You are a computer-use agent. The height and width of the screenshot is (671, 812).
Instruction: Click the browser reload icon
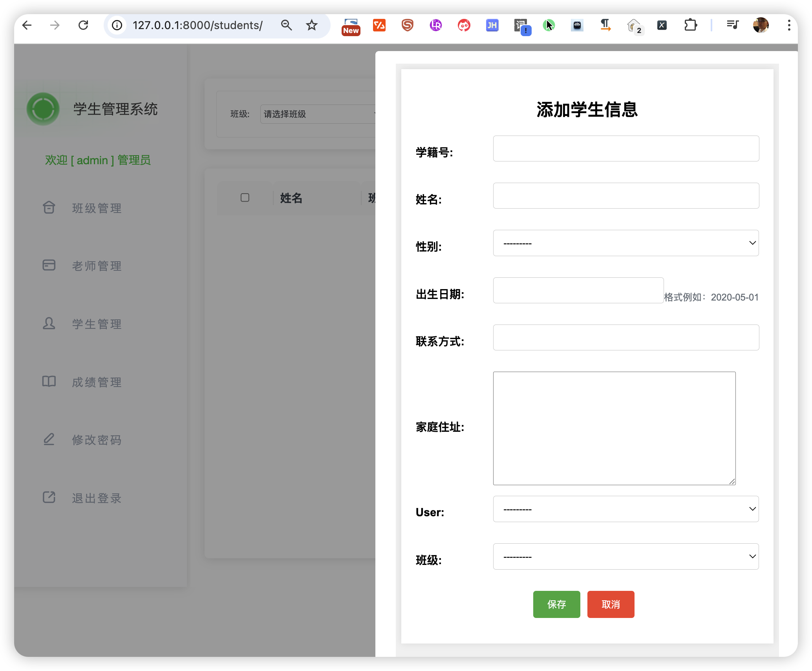click(83, 26)
